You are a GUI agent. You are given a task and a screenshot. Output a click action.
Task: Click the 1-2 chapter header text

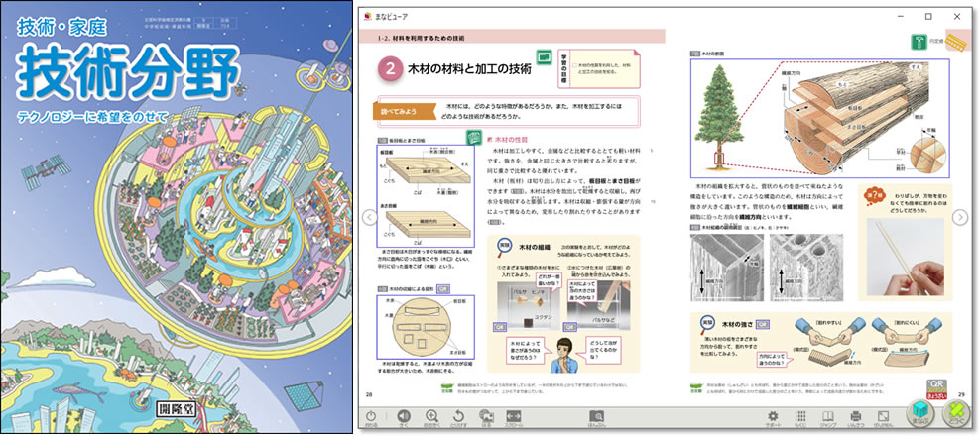(x=421, y=38)
